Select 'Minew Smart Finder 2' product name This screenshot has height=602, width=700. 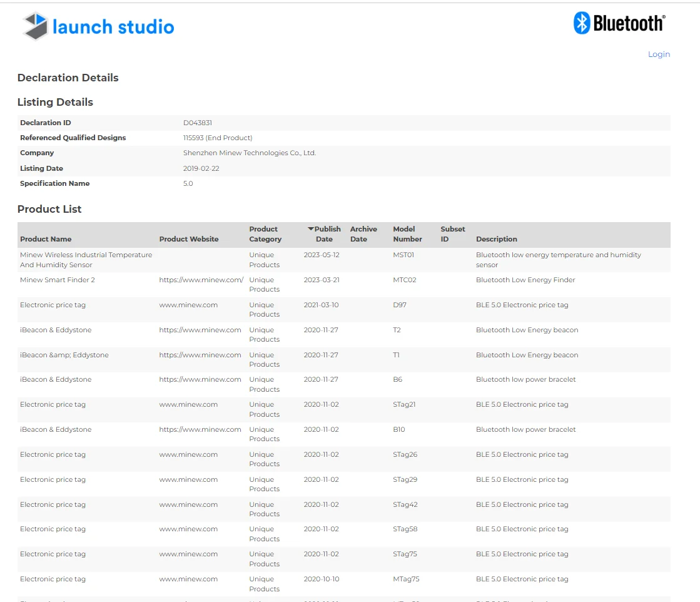pyautogui.click(x=57, y=280)
